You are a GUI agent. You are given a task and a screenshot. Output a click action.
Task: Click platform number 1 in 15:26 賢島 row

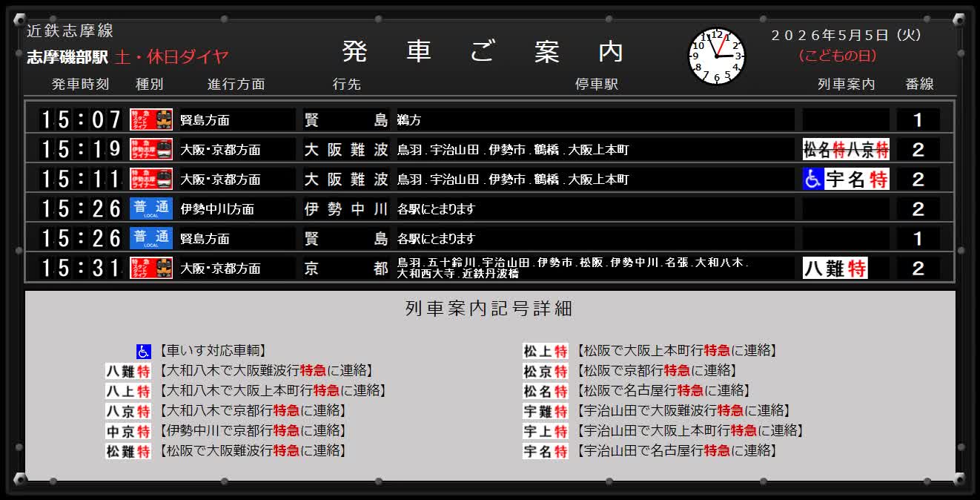click(918, 238)
